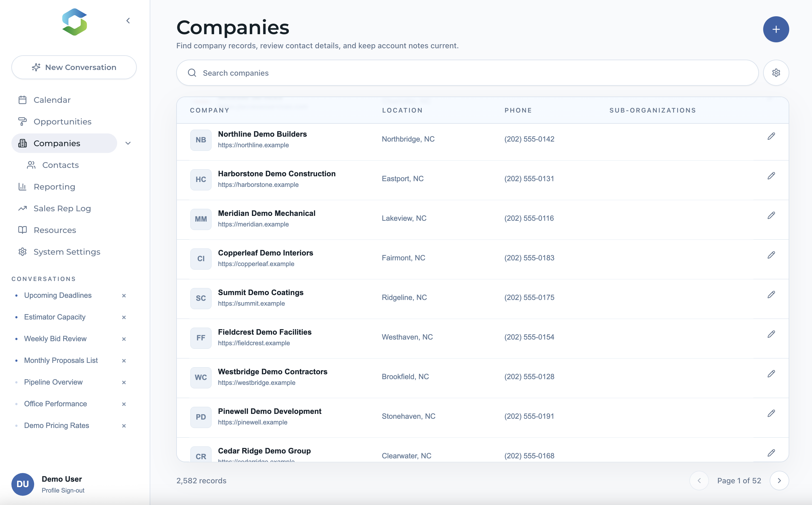The width and height of the screenshot is (812, 505).
Task: Open the https://westbridge.example link
Action: click(x=256, y=382)
